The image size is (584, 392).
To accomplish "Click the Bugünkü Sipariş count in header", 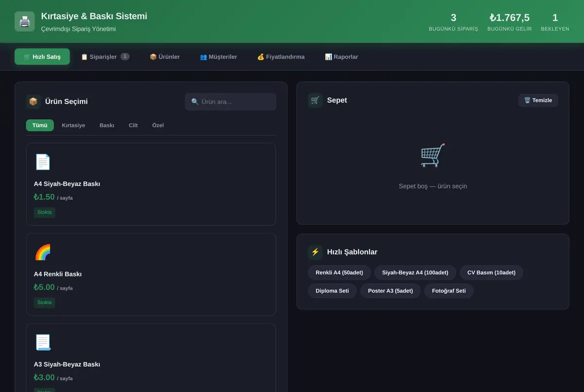I will coord(454,18).
